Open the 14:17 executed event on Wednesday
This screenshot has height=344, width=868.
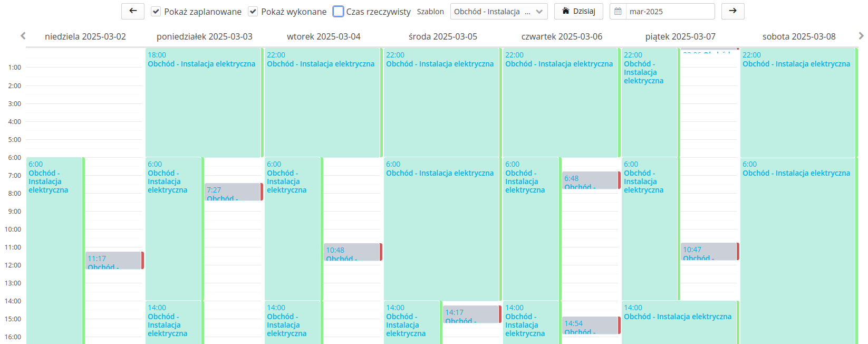point(471,314)
